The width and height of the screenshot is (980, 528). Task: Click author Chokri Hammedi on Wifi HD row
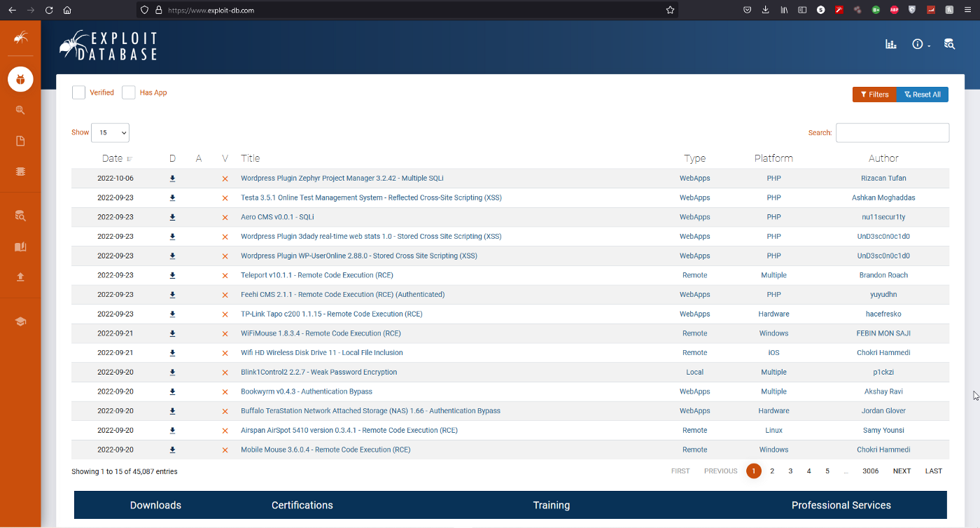883,353
